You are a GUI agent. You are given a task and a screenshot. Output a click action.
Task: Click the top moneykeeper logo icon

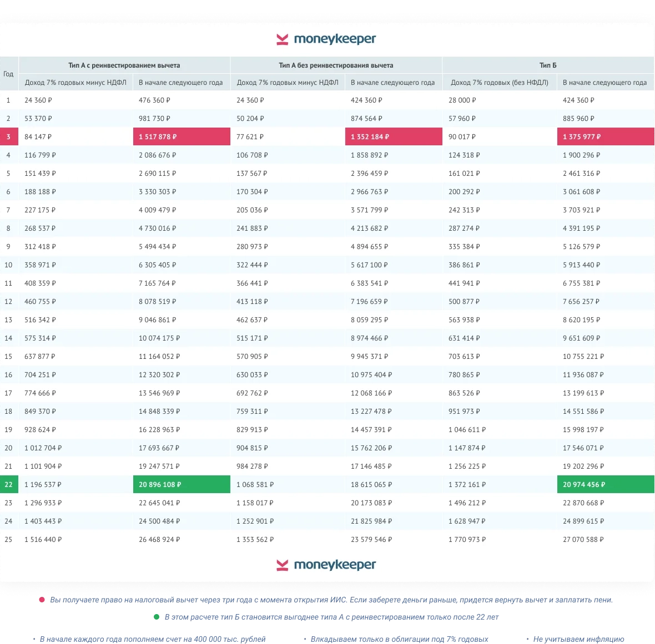pos(283,39)
